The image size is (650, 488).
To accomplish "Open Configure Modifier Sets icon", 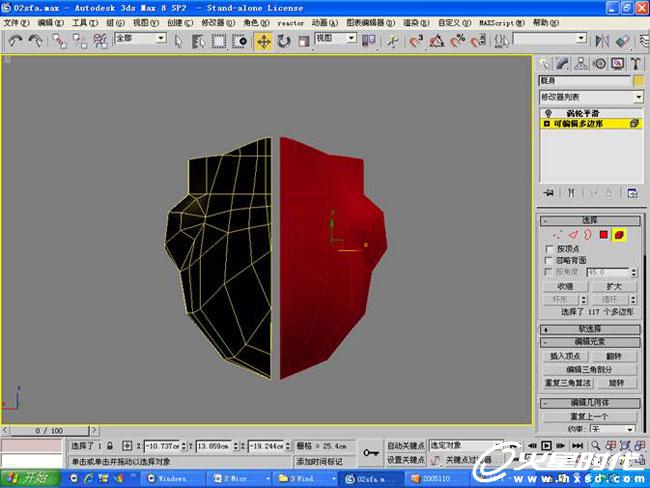I will coord(632,193).
